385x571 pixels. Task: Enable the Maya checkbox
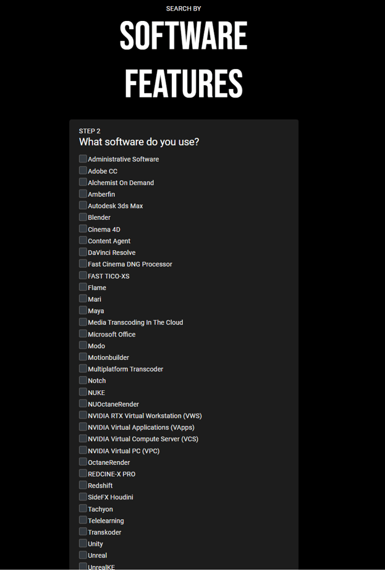[x=83, y=310]
